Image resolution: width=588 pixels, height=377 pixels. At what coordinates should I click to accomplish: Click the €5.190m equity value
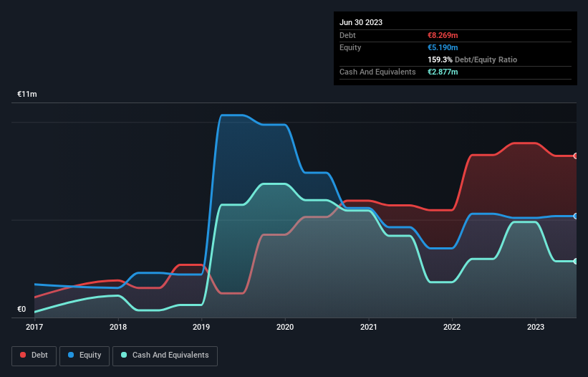[x=443, y=47]
